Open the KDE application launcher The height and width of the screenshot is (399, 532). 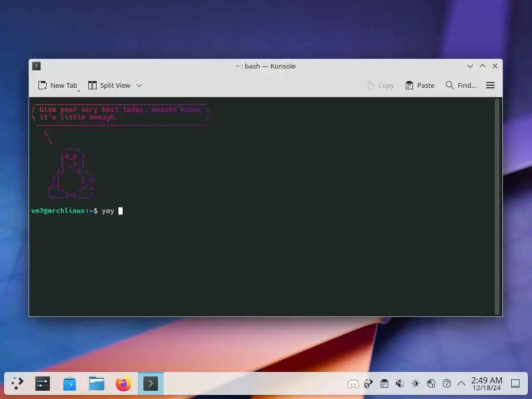(17, 383)
